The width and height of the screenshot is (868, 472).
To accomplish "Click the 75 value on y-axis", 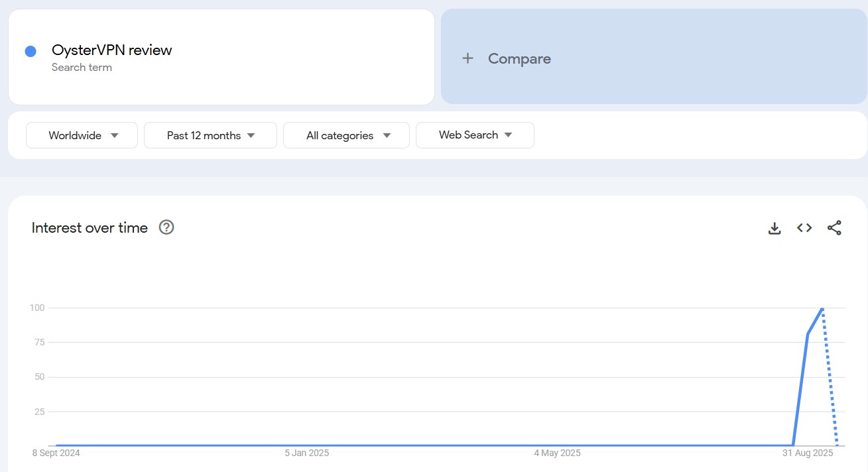I will coord(39,342).
